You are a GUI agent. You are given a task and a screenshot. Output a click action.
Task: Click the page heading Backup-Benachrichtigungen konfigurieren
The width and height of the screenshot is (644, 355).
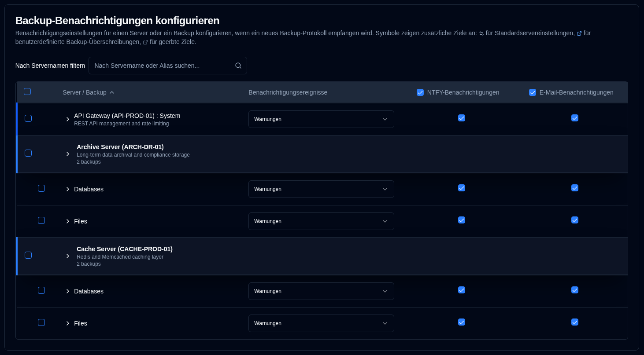pyautogui.click(x=117, y=21)
